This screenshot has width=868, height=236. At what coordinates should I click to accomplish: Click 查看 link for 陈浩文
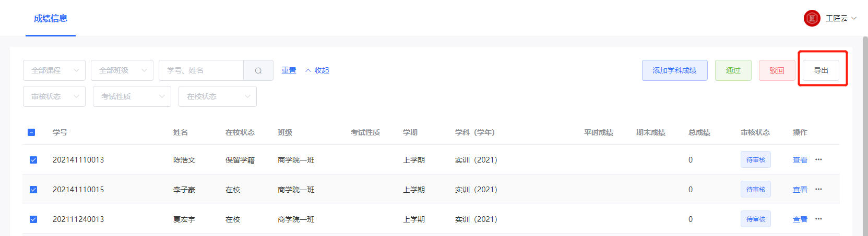(800, 160)
